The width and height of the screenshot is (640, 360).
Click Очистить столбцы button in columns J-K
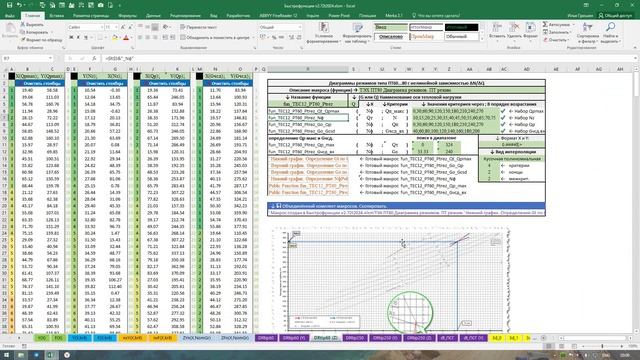(x=165, y=83)
